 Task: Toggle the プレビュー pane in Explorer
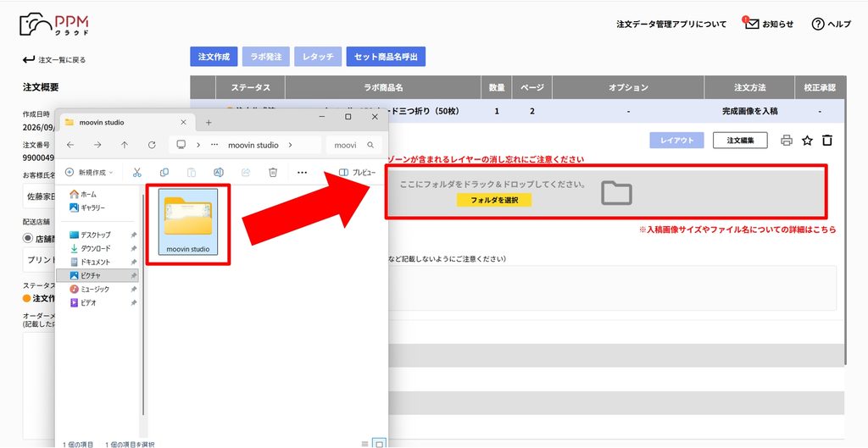pyautogui.click(x=357, y=173)
